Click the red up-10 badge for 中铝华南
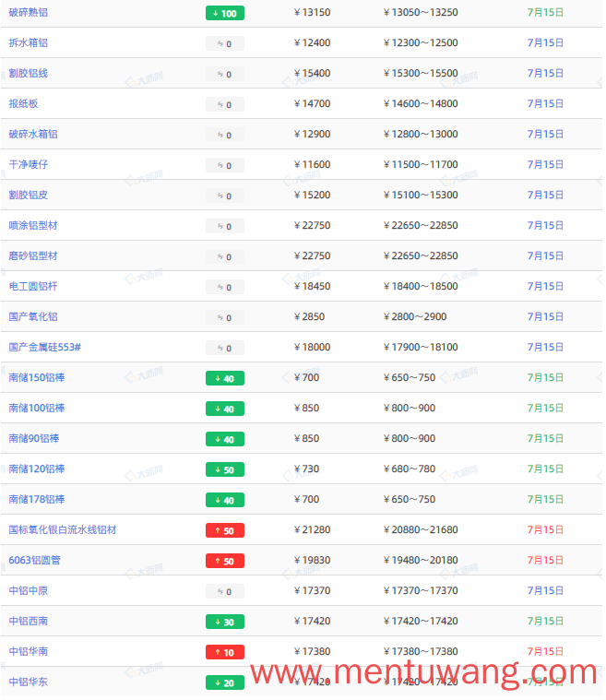 [x=225, y=652]
